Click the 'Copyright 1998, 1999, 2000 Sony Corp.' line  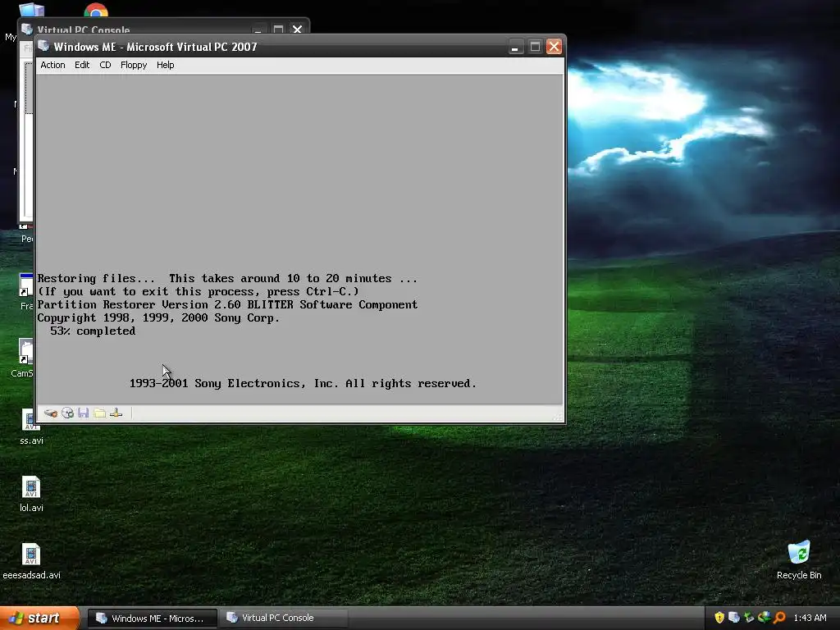(158, 317)
